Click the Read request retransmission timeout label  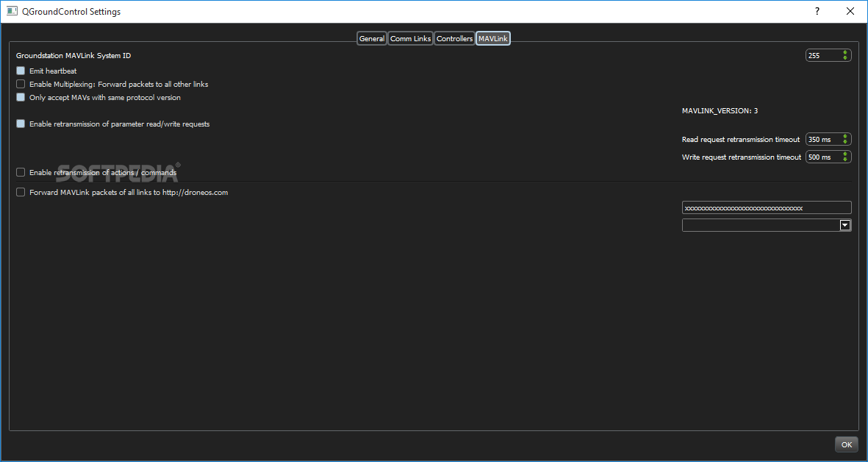click(741, 140)
